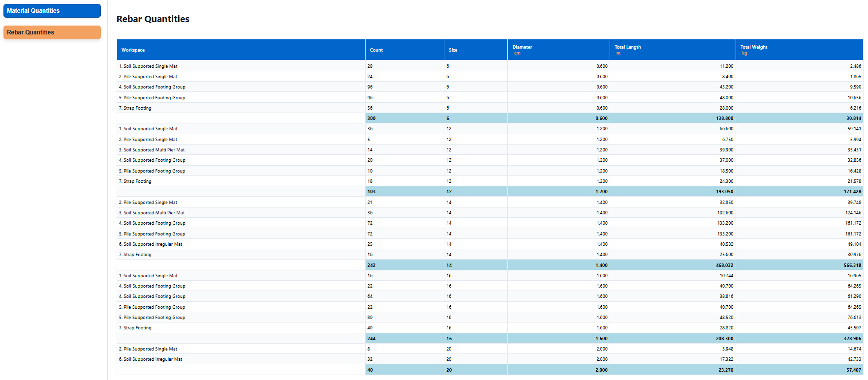This screenshot has width=868, height=380.
Task: Click the subtotal total length 468.032 cell
Action: [x=724, y=265]
